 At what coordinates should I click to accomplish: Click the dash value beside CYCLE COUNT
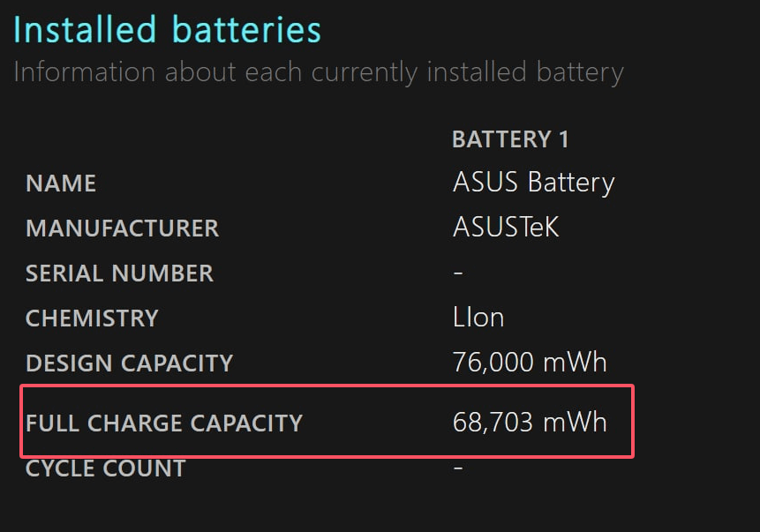tap(458, 468)
